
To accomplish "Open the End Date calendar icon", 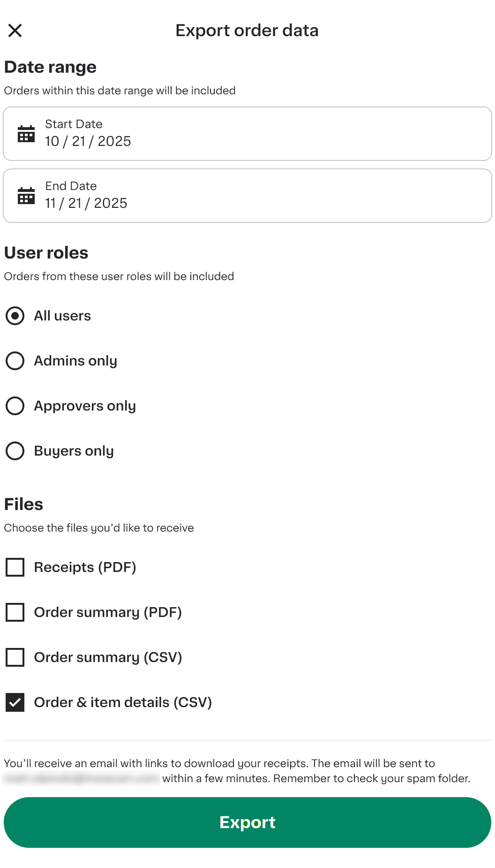I will click(26, 195).
